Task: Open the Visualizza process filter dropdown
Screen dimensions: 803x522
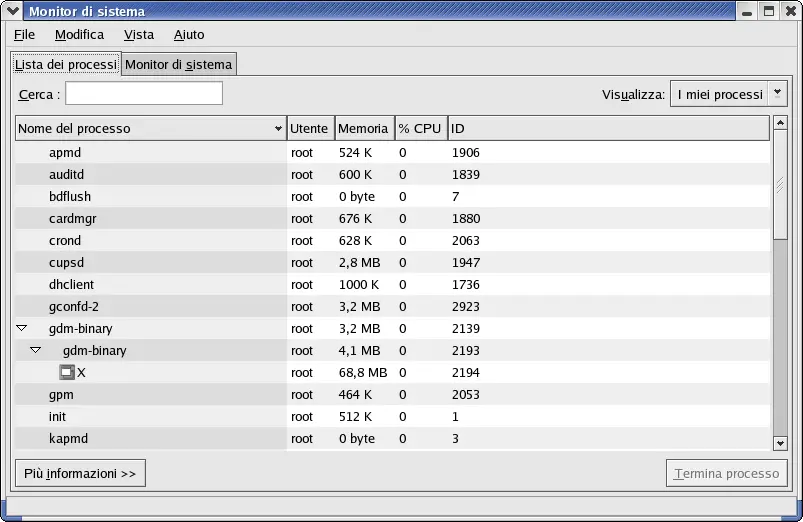Action: (x=728, y=94)
